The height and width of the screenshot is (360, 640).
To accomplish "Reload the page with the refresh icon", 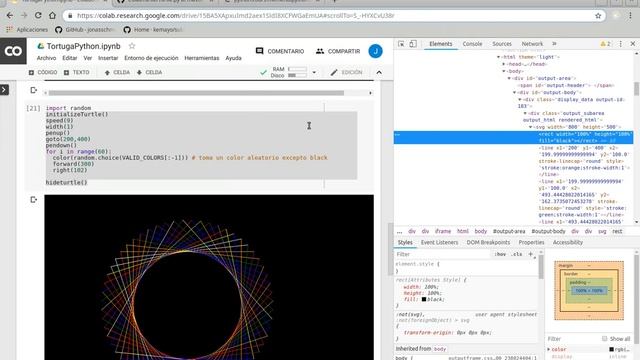I will [x=38, y=16].
